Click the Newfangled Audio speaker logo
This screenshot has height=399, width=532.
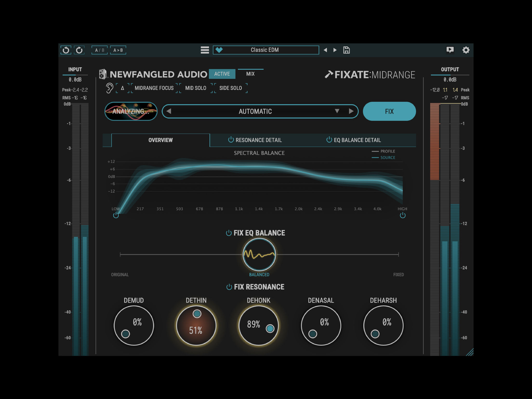click(x=103, y=74)
